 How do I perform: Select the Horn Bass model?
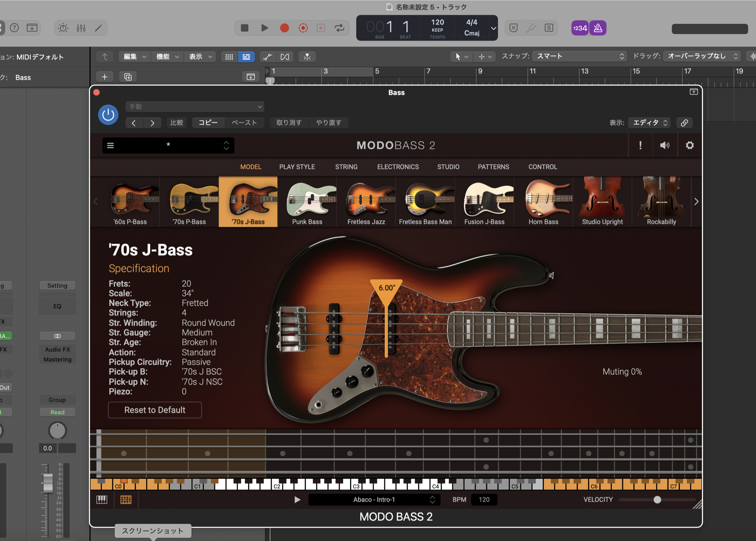[543, 202]
